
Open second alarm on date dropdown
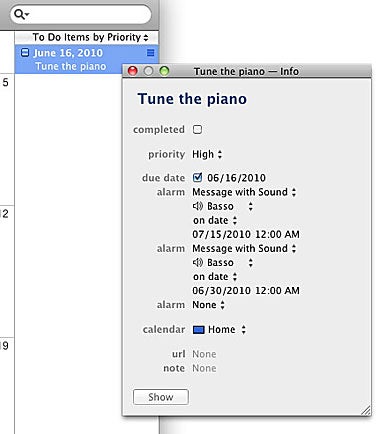[215, 277]
